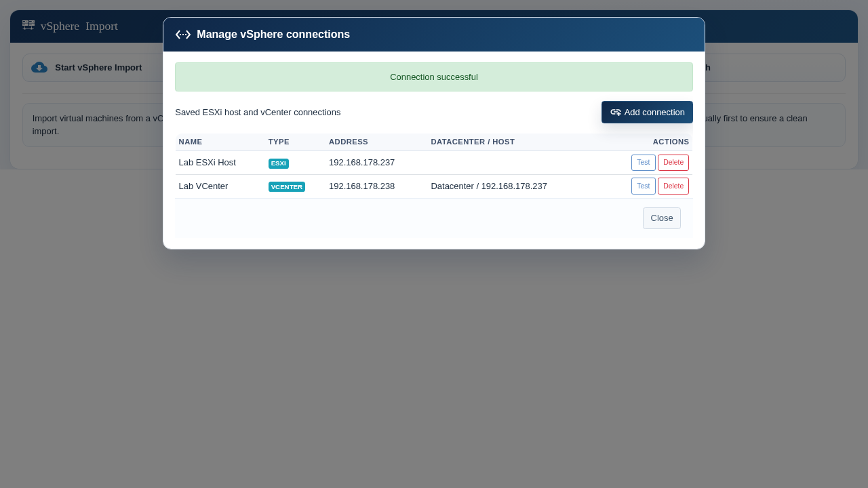Click the address 192.168.178.237 of the ESXi row
This screenshot has height=488, width=868.
(x=361, y=163)
